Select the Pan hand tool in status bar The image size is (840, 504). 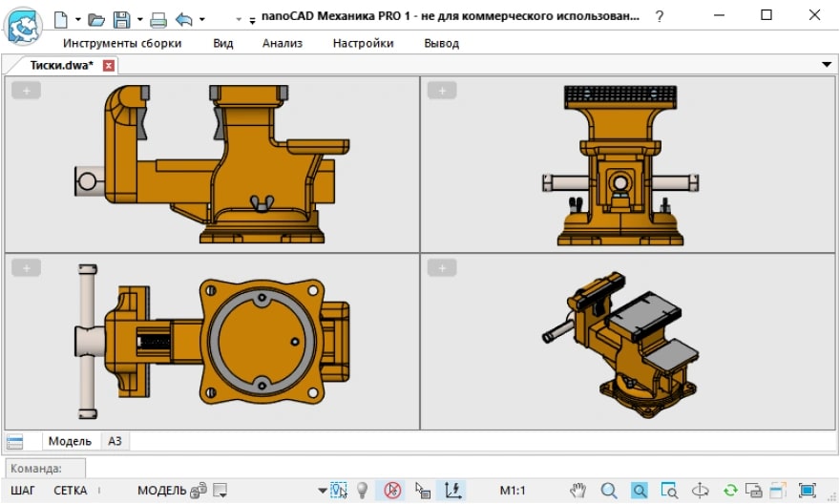pyautogui.click(x=577, y=491)
